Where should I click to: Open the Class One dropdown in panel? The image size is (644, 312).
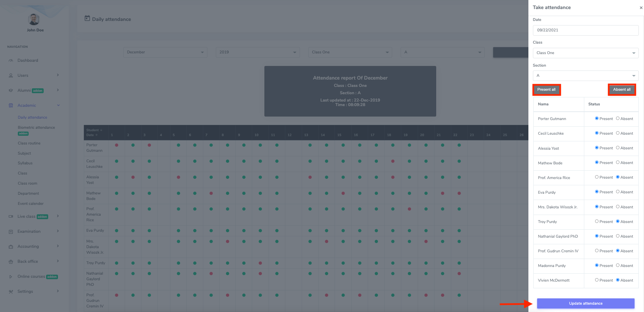[x=586, y=53]
